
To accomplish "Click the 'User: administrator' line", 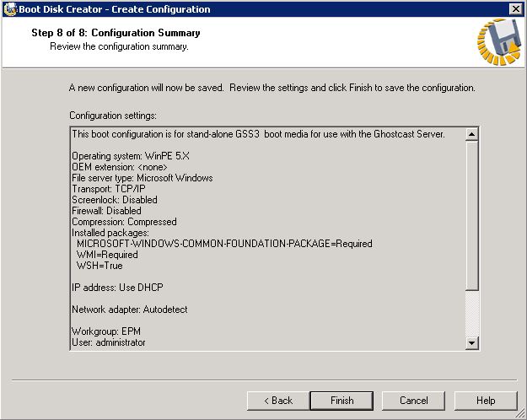I will [108, 342].
